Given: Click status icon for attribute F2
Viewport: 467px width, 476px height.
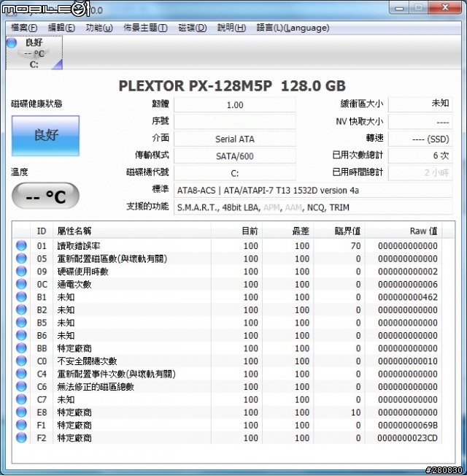Looking at the screenshot, I should pos(21,437).
